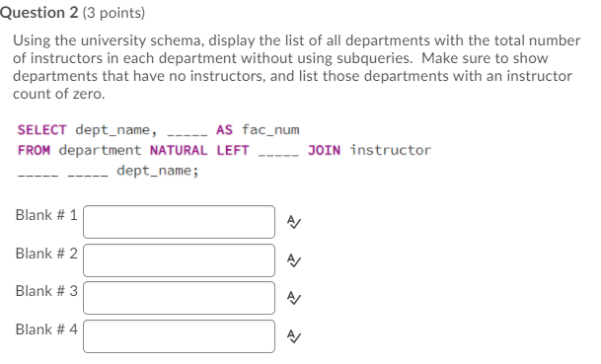601x364 pixels.
Task: Click the blank placeholder between LEFT and JOIN
Action: coord(278,155)
